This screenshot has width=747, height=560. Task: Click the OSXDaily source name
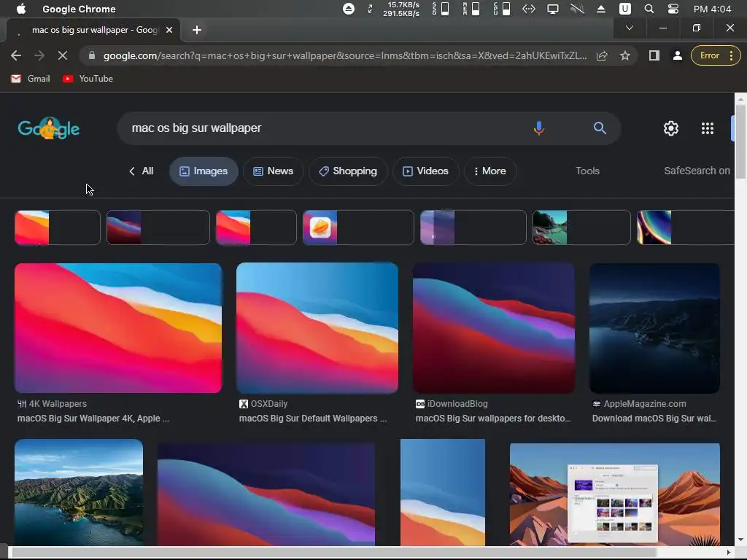[269, 404]
